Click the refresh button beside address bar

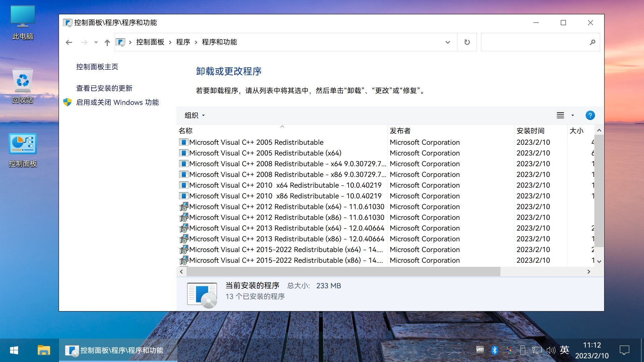(467, 42)
